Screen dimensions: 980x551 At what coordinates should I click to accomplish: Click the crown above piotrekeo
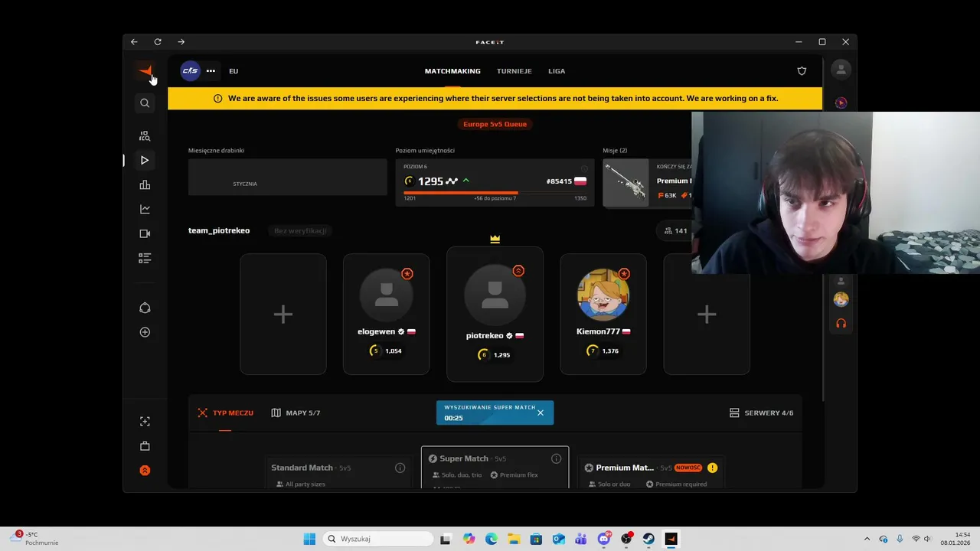(495, 239)
